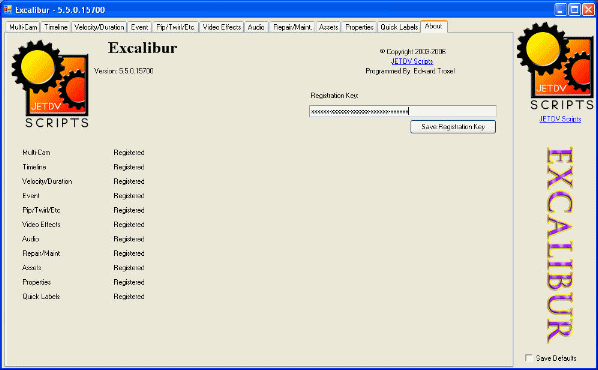The image size is (598, 370).
Task: Click the Copyright 2003-2006 text
Action: [x=413, y=51]
